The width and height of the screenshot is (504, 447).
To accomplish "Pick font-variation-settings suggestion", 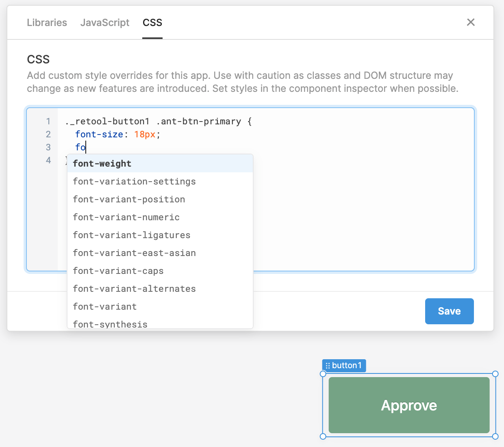I will point(160,181).
